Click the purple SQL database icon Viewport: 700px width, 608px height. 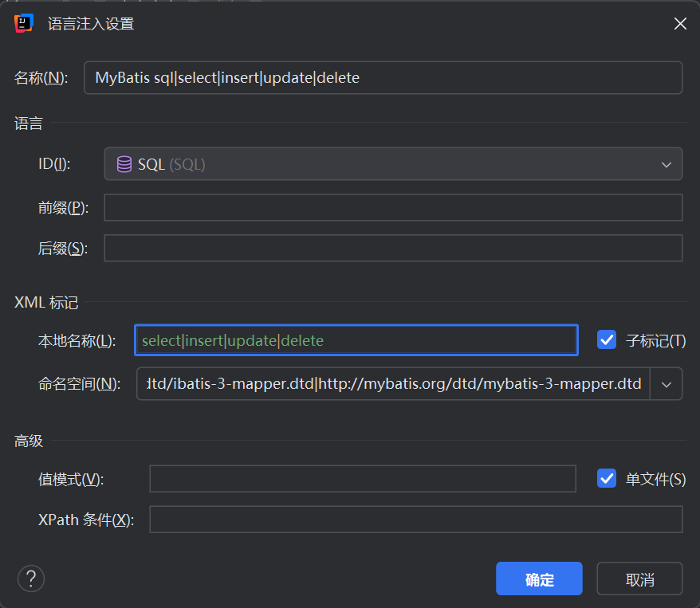click(124, 164)
